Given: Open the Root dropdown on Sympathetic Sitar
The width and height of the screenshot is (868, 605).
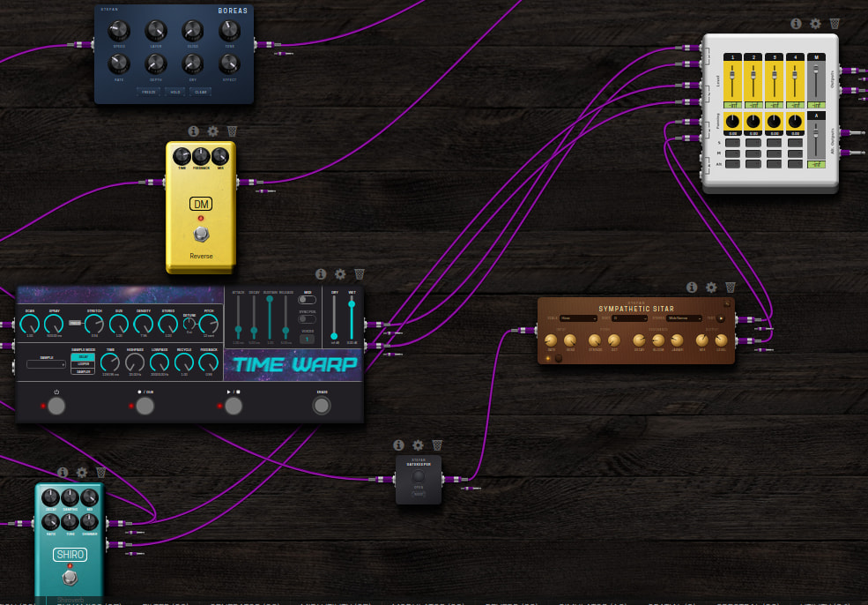Looking at the screenshot, I should [630, 318].
